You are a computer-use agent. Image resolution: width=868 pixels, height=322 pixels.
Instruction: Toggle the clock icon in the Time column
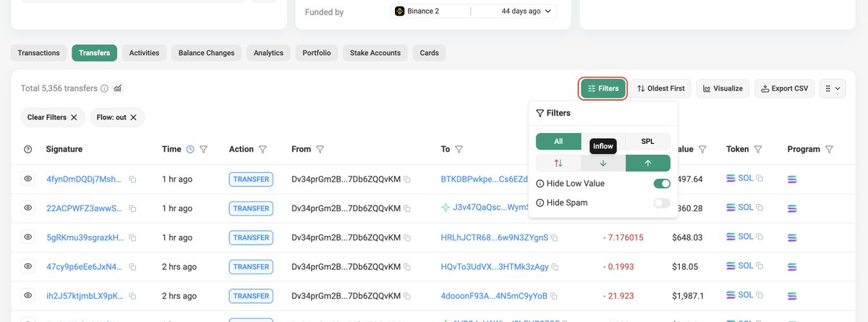coord(190,149)
